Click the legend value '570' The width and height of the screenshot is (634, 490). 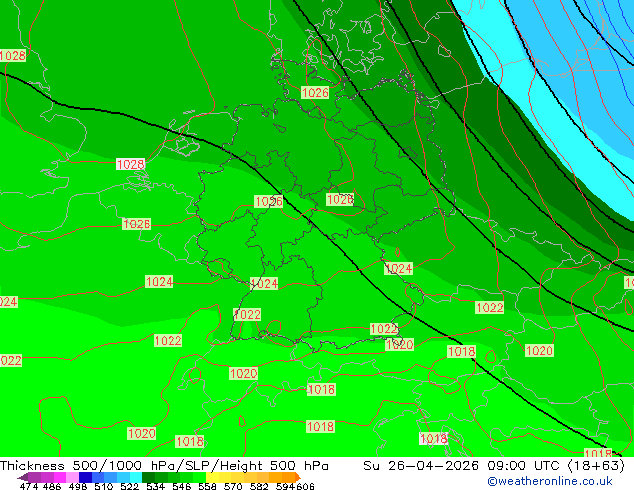[x=233, y=486]
